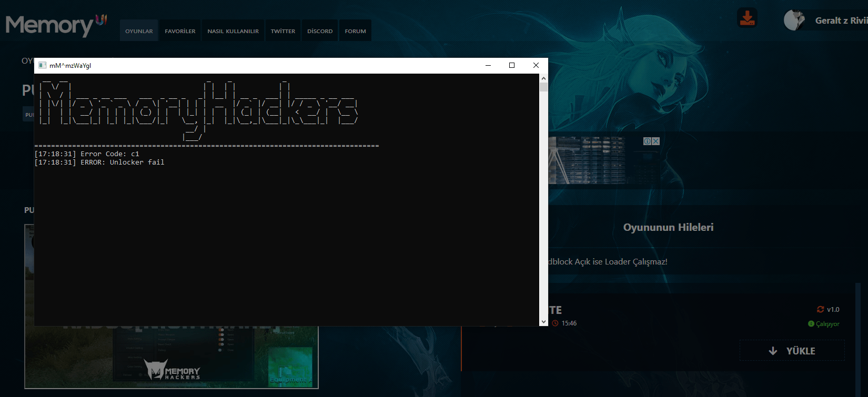Click the v1.0 refresh icon

tap(821, 309)
